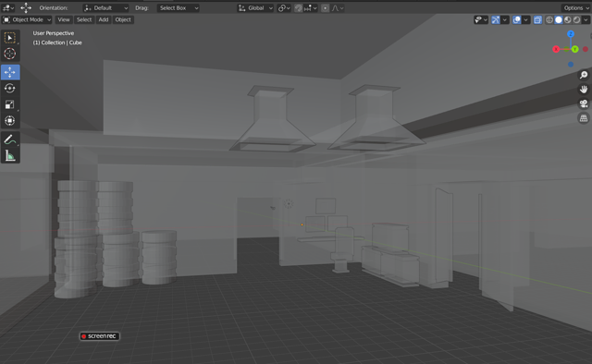The width and height of the screenshot is (592, 364).
Task: Open the object visibility and selectability dropdown
Action: (481, 19)
